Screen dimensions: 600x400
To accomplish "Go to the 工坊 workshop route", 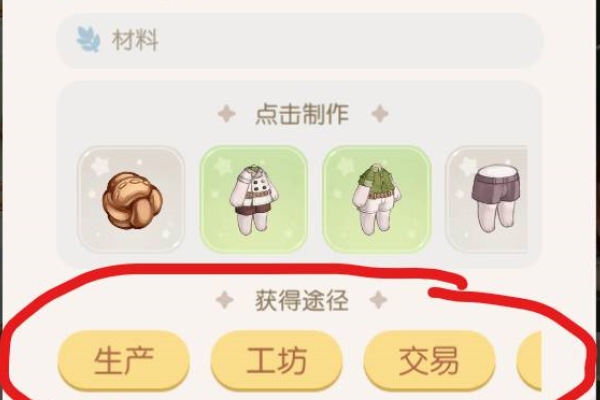I will 276,361.
